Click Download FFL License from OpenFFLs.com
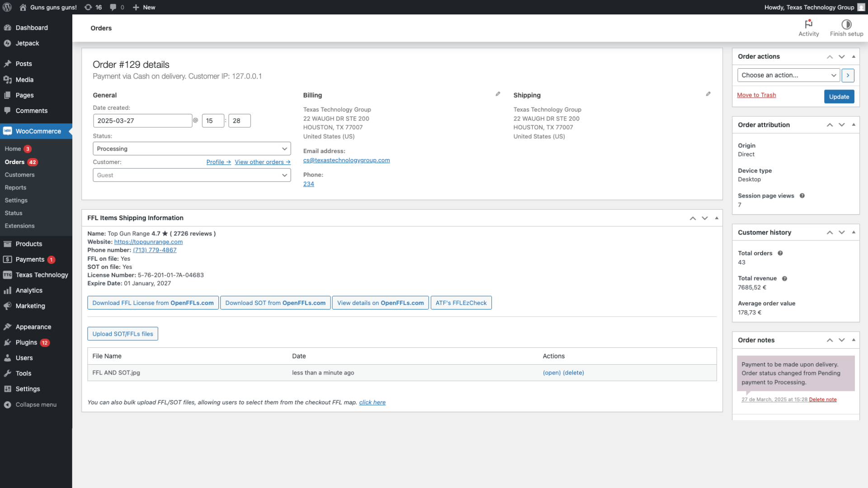The image size is (868, 488). pyautogui.click(x=153, y=303)
